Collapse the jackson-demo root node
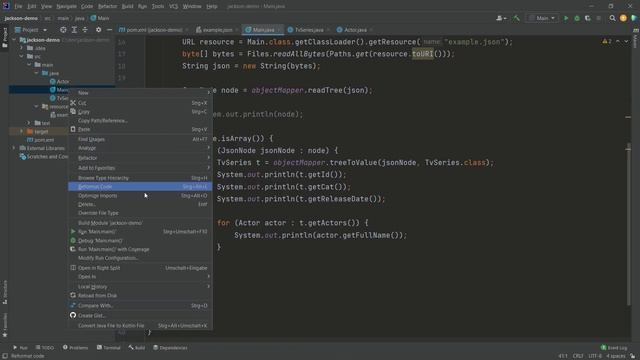 14,40
